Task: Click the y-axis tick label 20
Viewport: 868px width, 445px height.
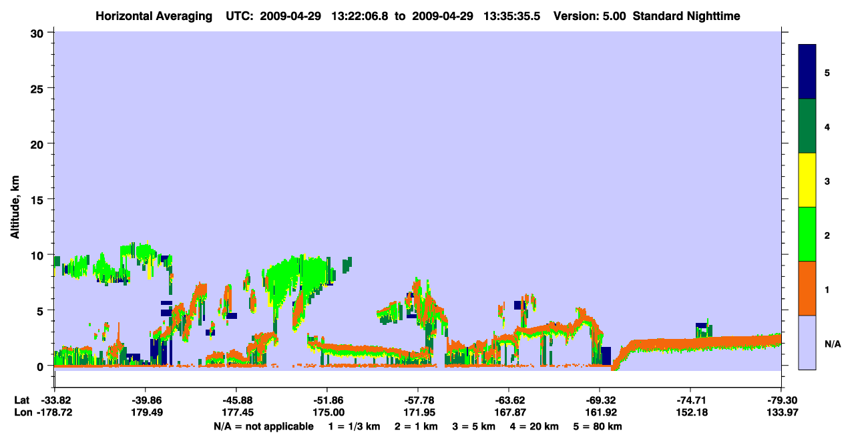Action: (x=38, y=143)
